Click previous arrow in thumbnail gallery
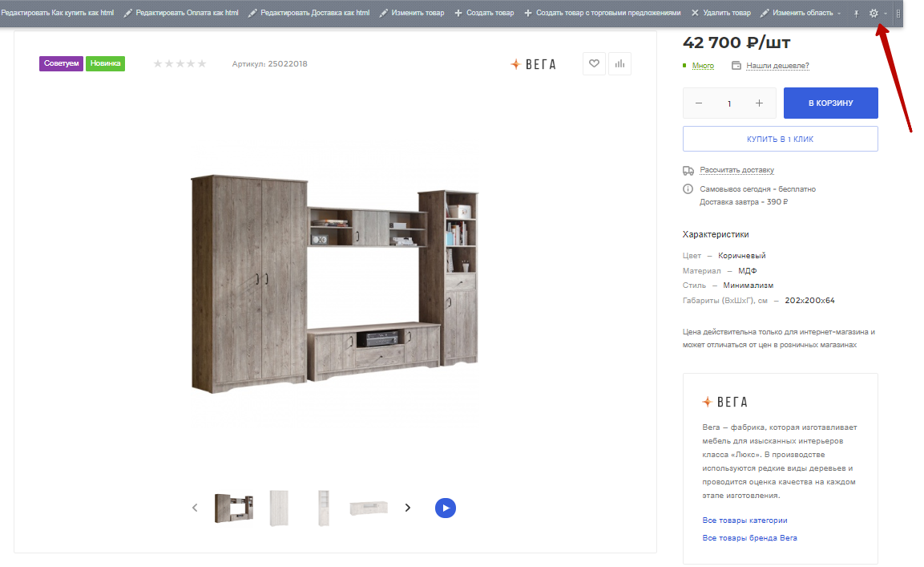Viewport: 924px width, 567px height. pos(195,508)
